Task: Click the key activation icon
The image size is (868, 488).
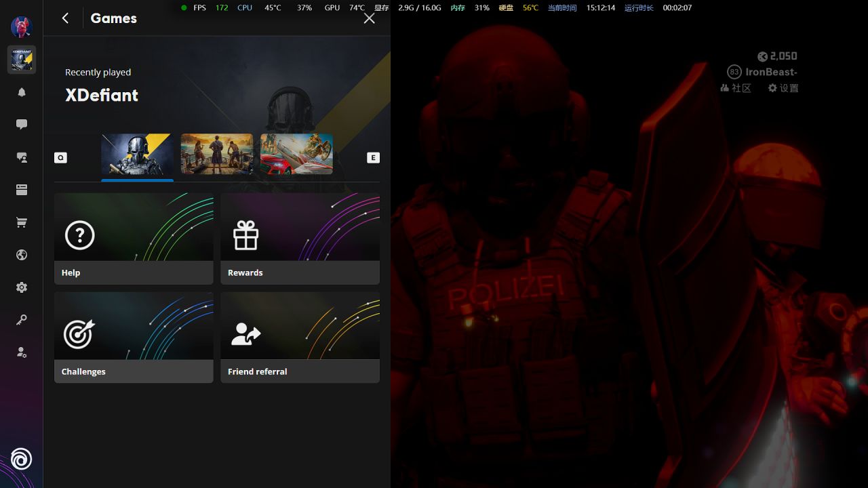Action: pyautogui.click(x=22, y=320)
